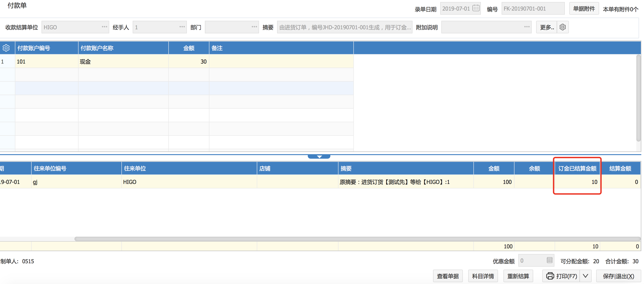Click calculator icon in 优惠金额 field
The width and height of the screenshot is (644, 284).
[549, 260]
